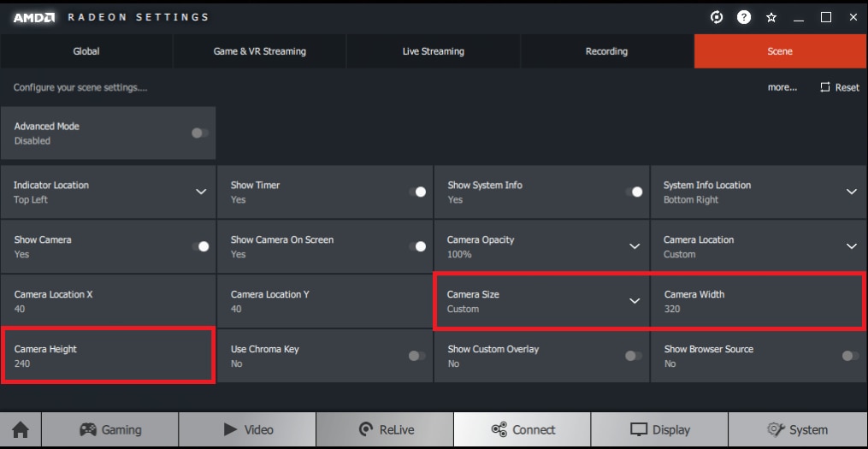Click the gamepad icon on Gaming

[x=88, y=429]
